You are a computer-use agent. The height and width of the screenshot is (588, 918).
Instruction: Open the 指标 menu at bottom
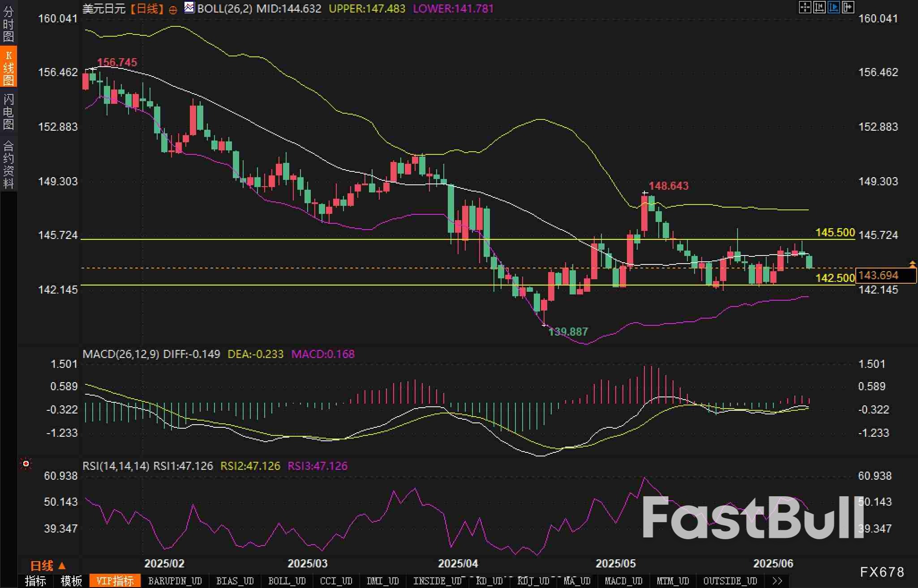(x=35, y=581)
